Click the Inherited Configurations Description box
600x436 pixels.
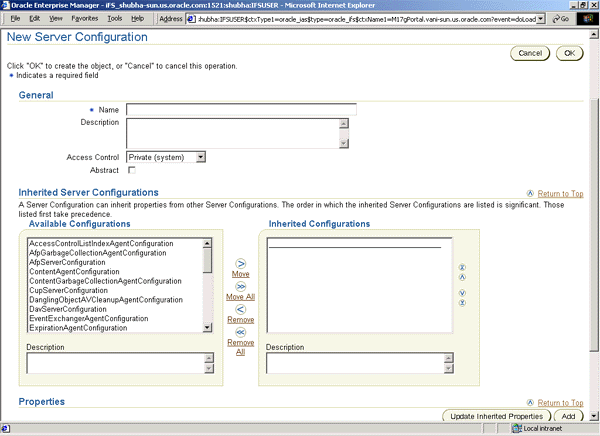355,363
